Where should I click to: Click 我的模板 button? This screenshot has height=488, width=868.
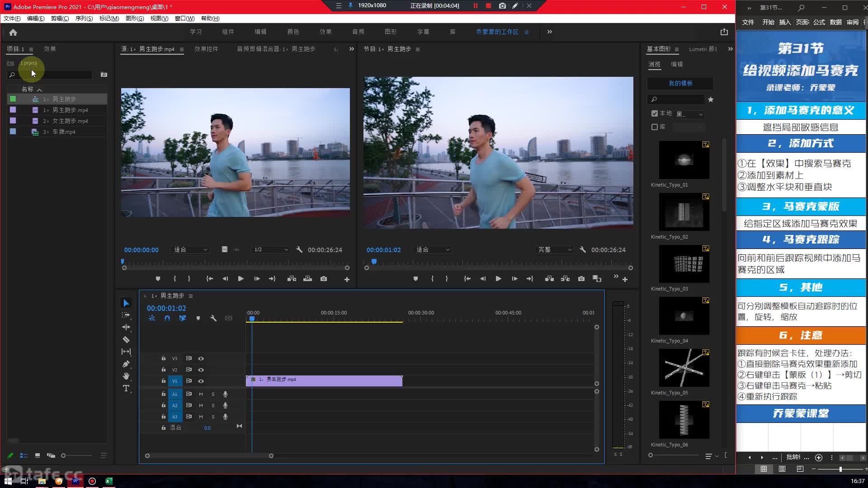click(x=680, y=83)
